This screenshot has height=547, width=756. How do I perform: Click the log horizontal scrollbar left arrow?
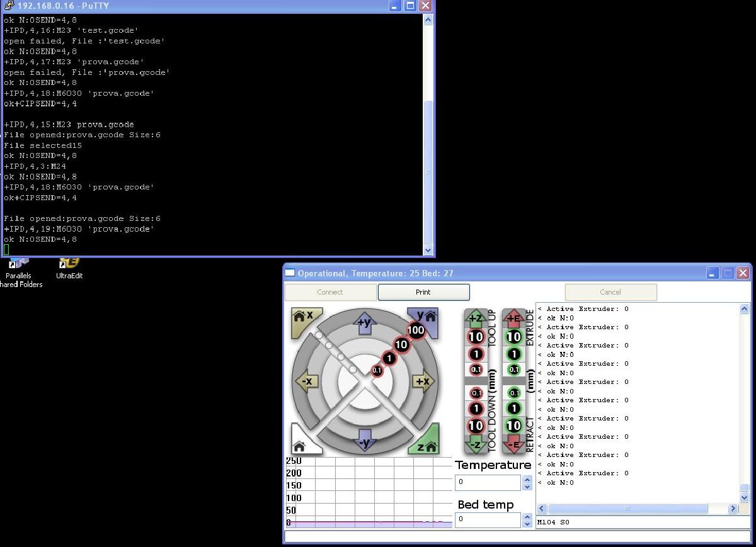point(542,509)
